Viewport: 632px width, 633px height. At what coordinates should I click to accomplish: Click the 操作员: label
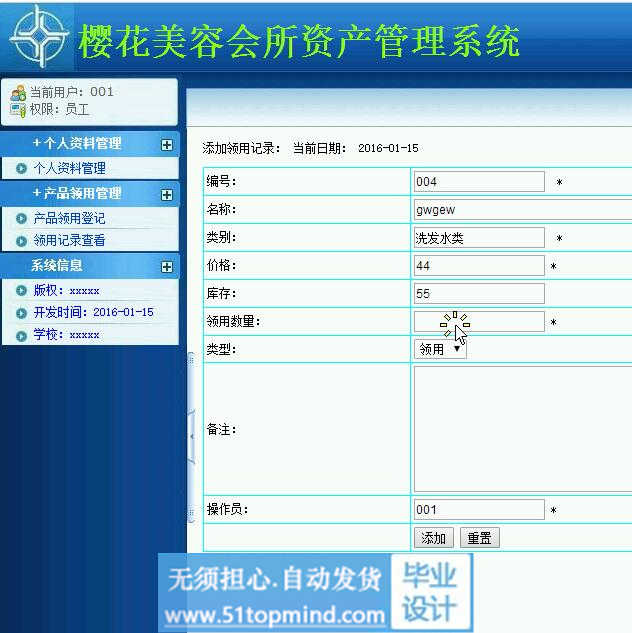tap(227, 509)
